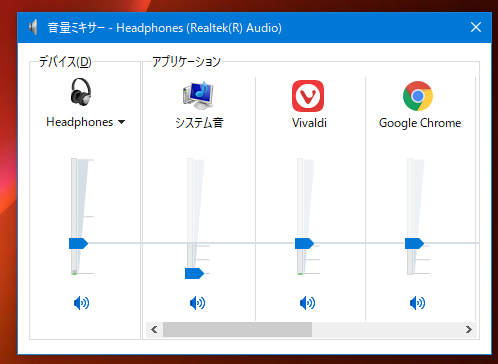Mute the システム音 volume
The height and width of the screenshot is (364, 498).
197,303
